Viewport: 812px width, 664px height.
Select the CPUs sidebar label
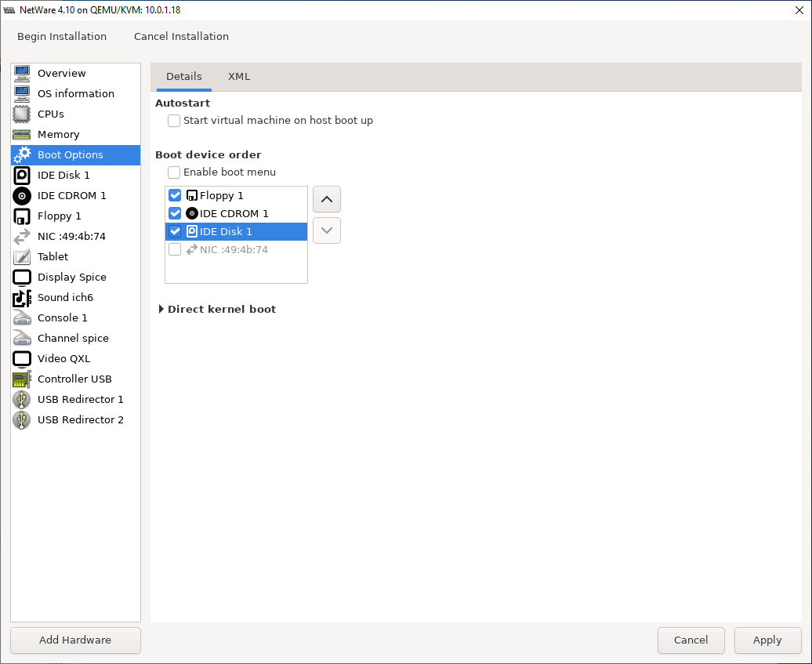[51, 114]
